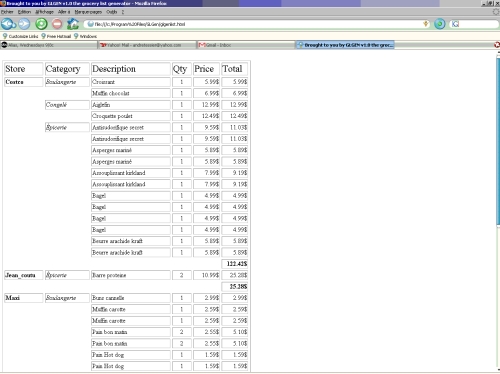500x374 pixels.
Task: Click the Back navigation arrow
Action: (x=6, y=24)
